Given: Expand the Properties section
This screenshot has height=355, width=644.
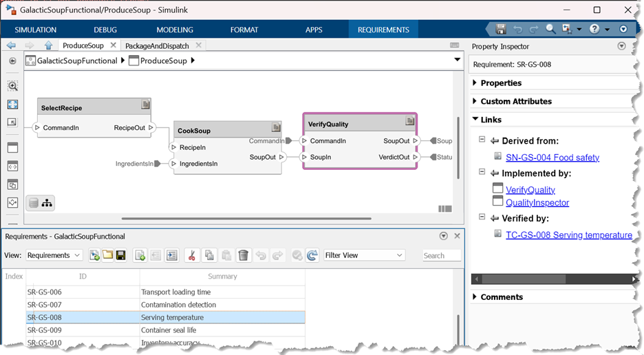Looking at the screenshot, I should click(475, 83).
